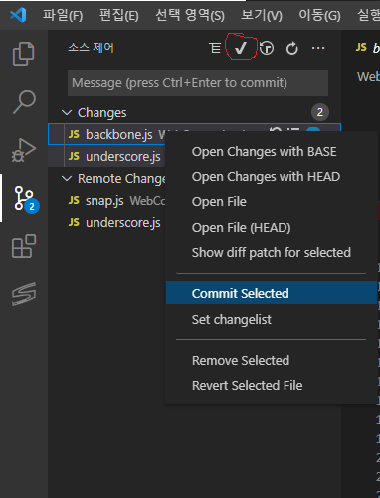
Task: Select Open File (HEAD) entry
Action: point(271,228)
